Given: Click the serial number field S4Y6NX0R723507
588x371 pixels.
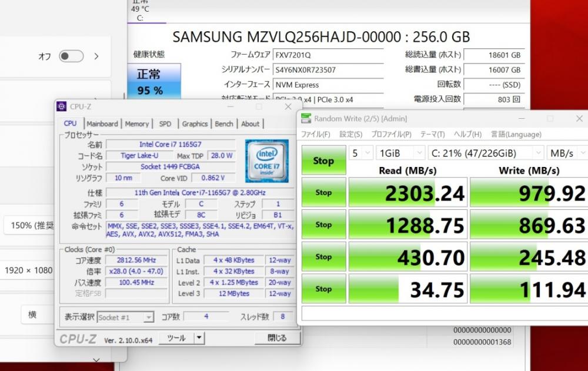Looking at the screenshot, I should [328, 70].
